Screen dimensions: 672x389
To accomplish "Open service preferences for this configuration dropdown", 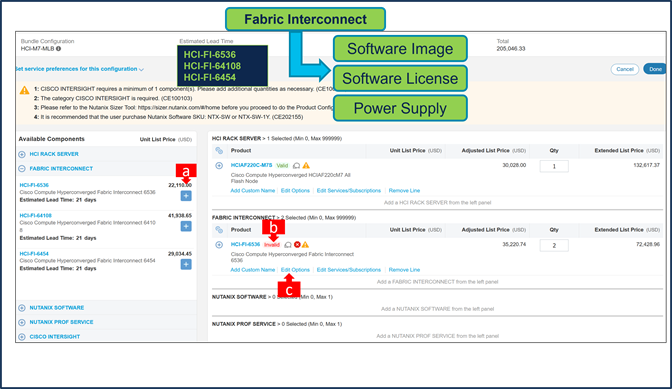I will [x=79, y=69].
